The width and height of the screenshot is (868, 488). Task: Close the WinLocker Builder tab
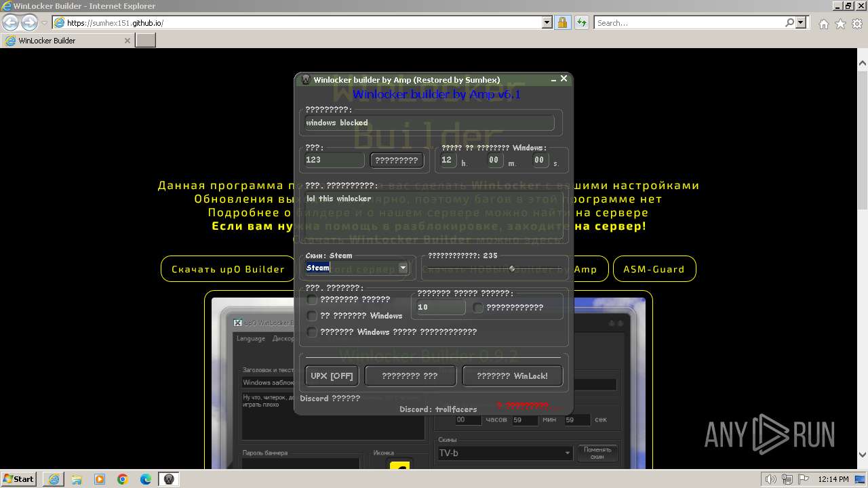click(x=127, y=41)
